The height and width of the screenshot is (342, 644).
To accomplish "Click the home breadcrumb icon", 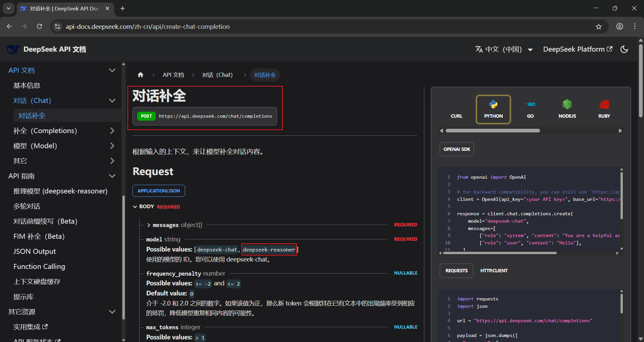I will 141,75.
